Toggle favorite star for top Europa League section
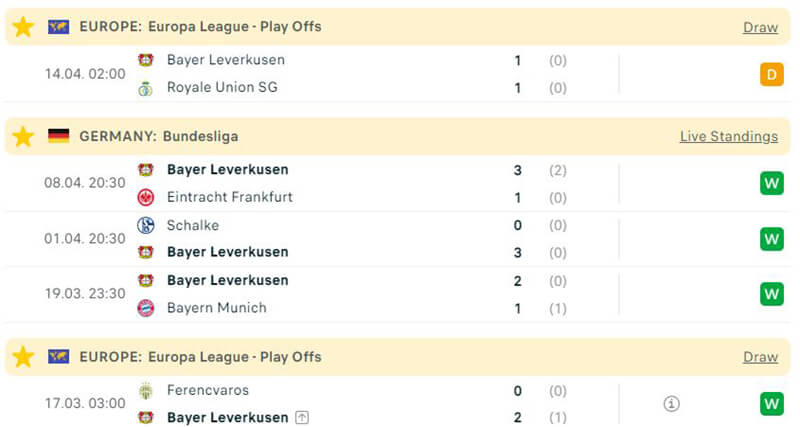Screen dimensions: 800x427 point(23,27)
